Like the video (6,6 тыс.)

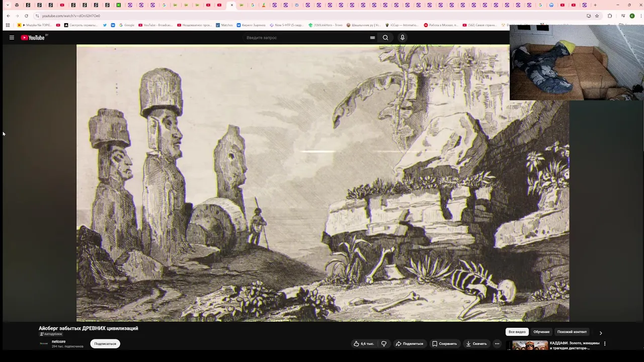(364, 344)
